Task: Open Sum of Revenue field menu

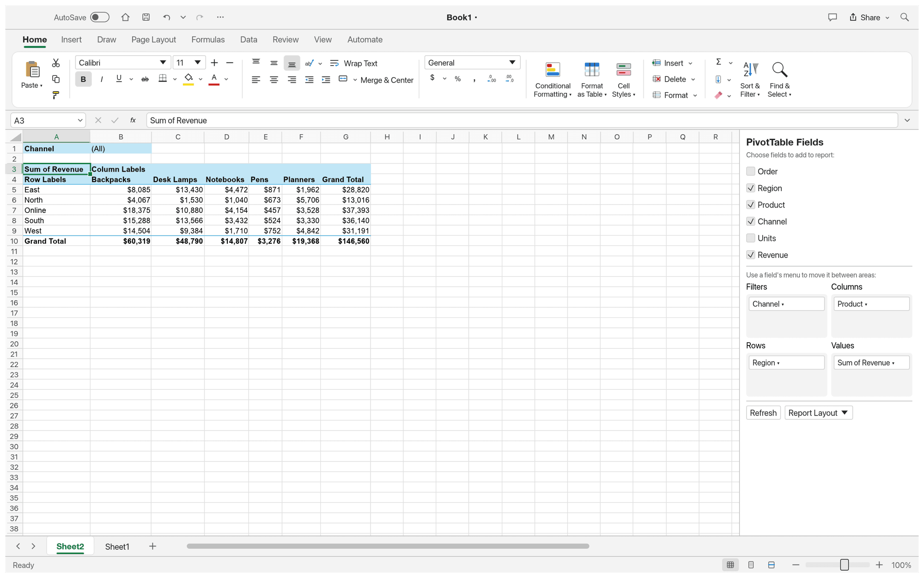Action: coord(871,363)
